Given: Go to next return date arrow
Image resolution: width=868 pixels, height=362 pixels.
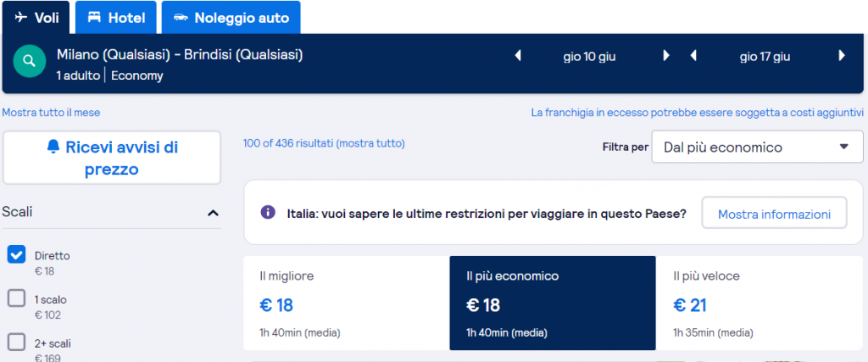Looking at the screenshot, I should [x=842, y=56].
